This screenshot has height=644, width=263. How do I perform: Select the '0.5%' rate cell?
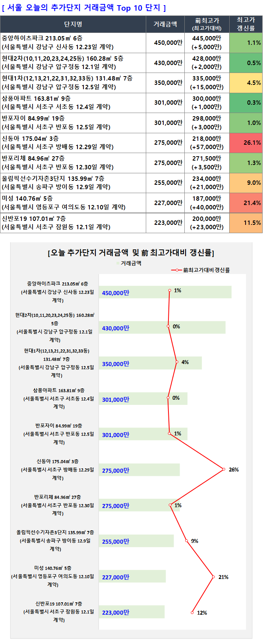tap(246, 63)
